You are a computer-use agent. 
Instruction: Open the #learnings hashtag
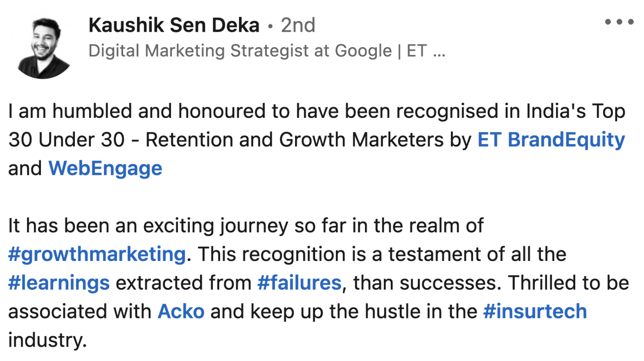pyautogui.click(x=59, y=283)
